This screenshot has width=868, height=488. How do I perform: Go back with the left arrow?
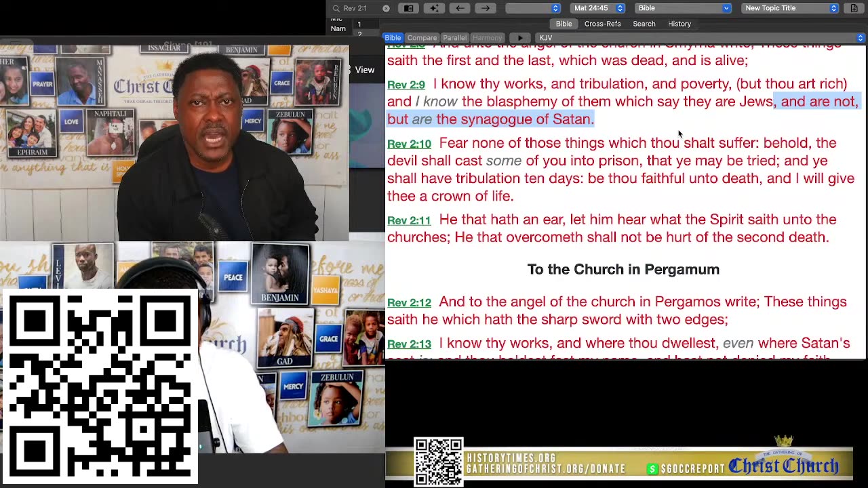(x=460, y=8)
